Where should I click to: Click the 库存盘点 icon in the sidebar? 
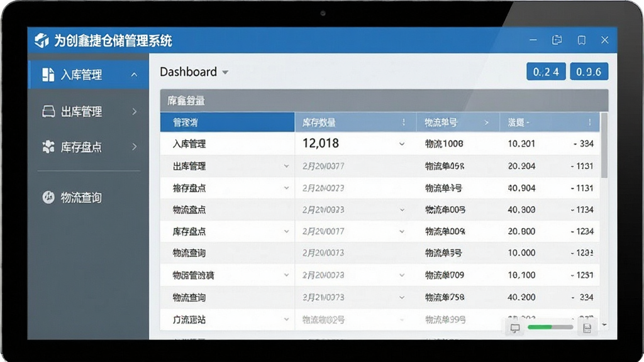[48, 146]
